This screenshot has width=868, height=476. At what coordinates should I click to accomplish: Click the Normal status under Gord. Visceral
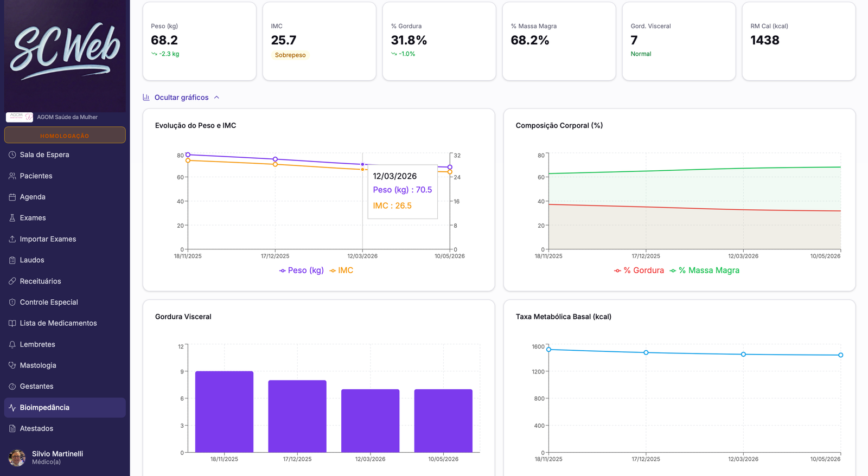(641, 54)
